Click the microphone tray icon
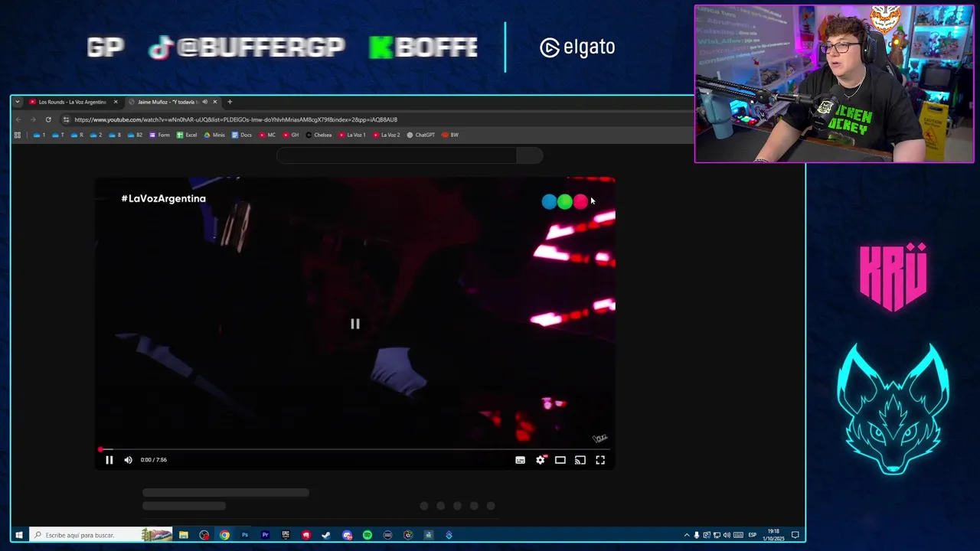The height and width of the screenshot is (551, 980). (697, 535)
